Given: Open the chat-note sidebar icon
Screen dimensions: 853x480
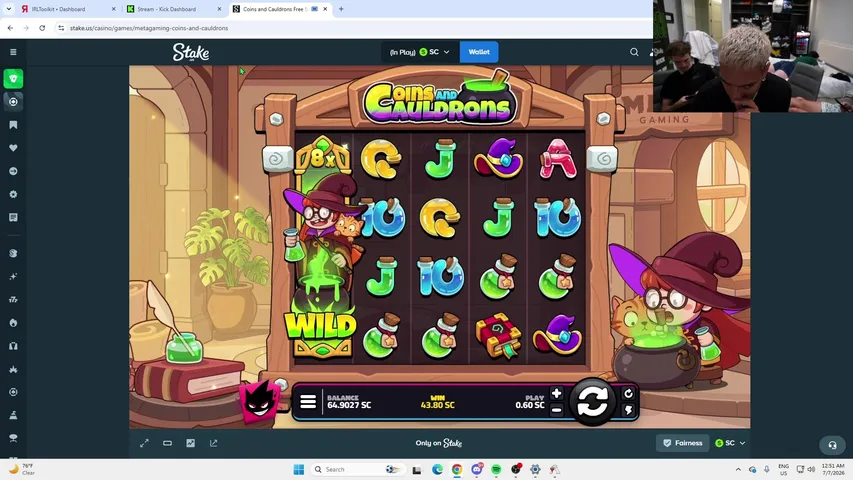Looking at the screenshot, I should click(14, 217).
